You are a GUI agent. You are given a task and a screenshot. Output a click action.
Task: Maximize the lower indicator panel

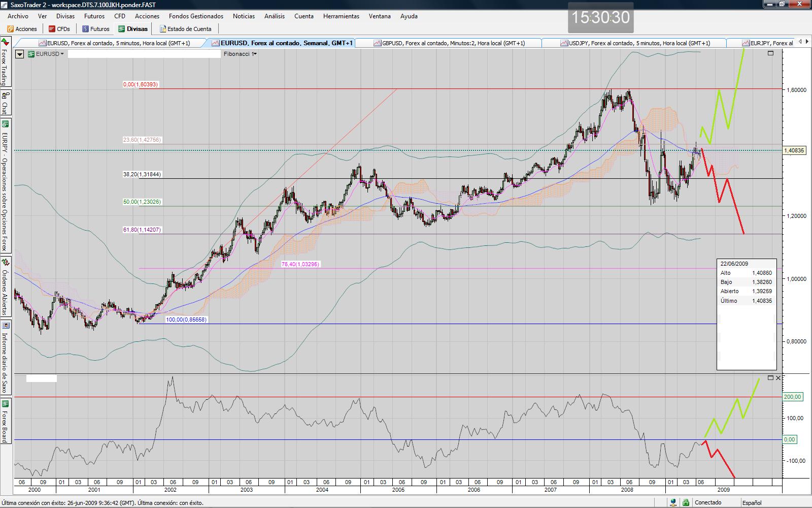pos(770,378)
